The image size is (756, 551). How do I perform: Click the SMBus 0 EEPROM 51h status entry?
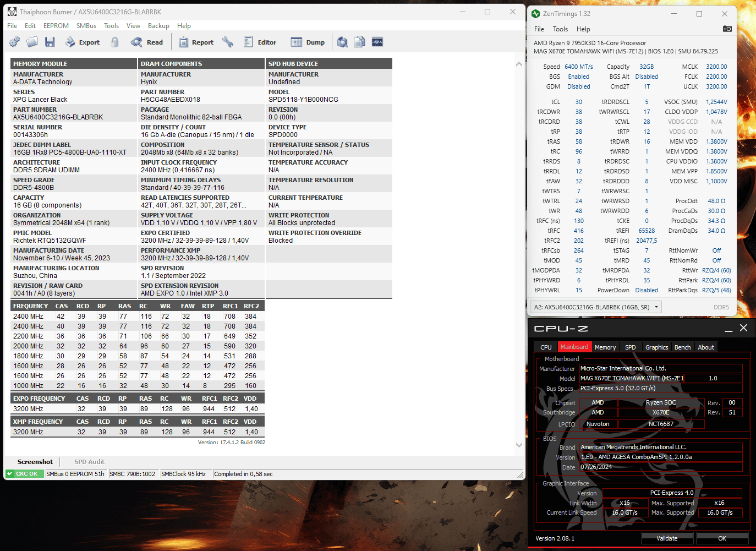tap(76, 474)
